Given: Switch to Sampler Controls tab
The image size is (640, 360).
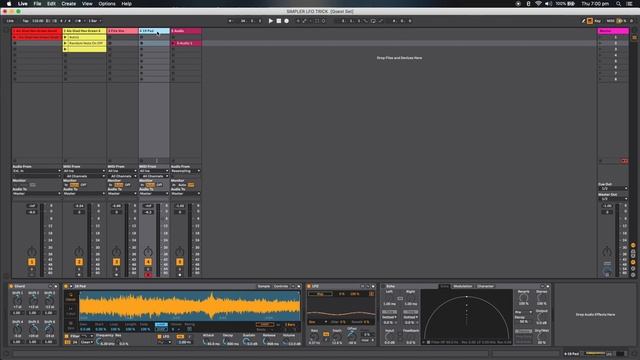Looking at the screenshot, I should (281, 287).
